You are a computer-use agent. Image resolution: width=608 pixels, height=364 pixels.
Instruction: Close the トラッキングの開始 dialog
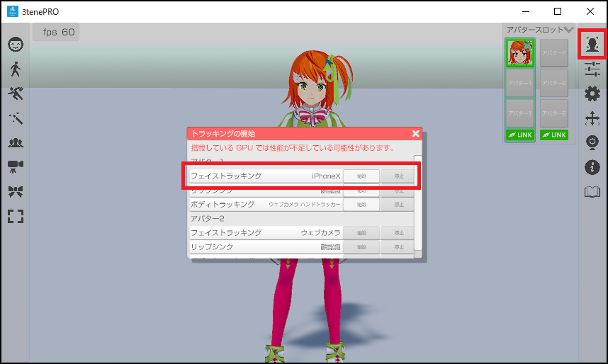[416, 134]
